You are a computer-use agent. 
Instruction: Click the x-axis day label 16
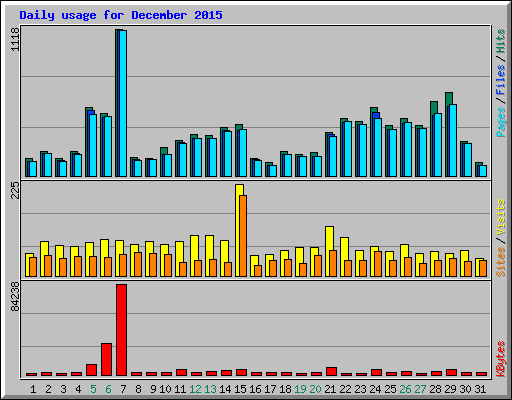[x=255, y=389]
